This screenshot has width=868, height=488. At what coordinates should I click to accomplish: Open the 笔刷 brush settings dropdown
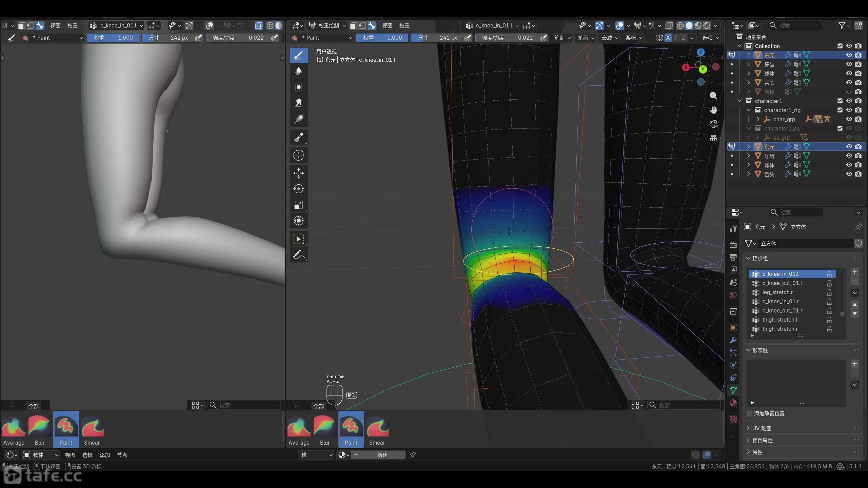pyautogui.click(x=563, y=38)
